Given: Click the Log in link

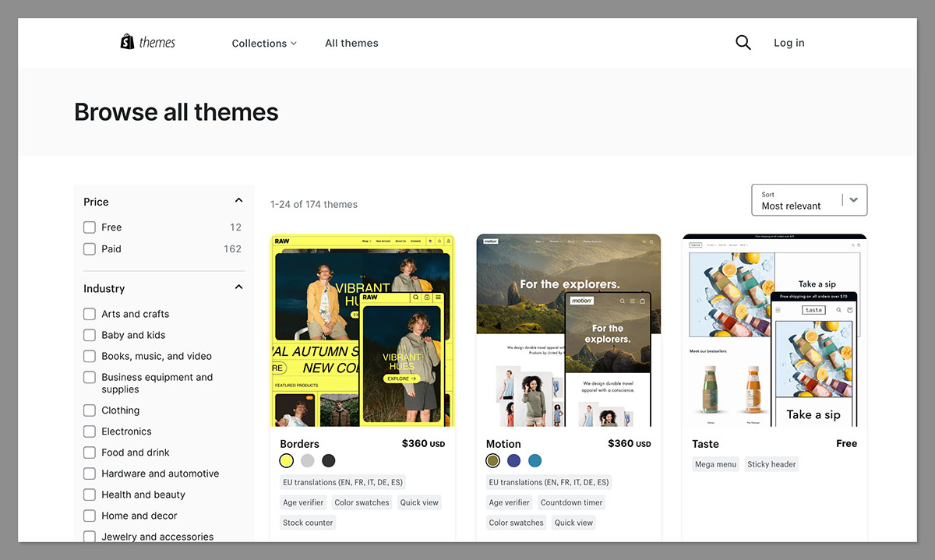Looking at the screenshot, I should click(x=789, y=43).
